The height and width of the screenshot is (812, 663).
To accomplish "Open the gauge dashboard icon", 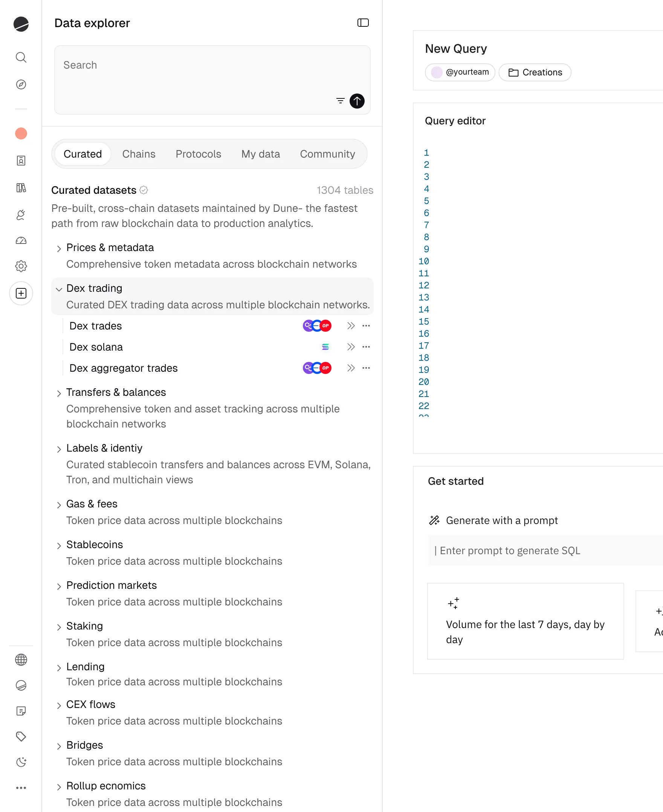I will tap(21, 241).
